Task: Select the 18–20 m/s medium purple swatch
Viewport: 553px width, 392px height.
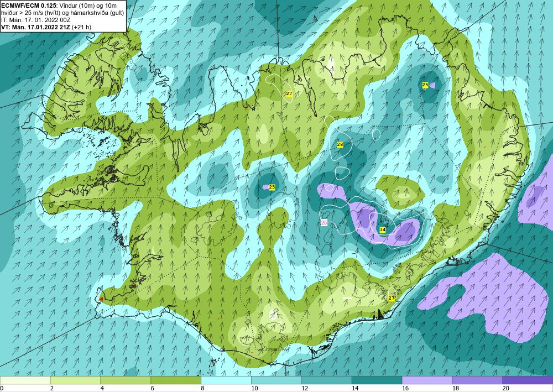Action: coord(477,380)
